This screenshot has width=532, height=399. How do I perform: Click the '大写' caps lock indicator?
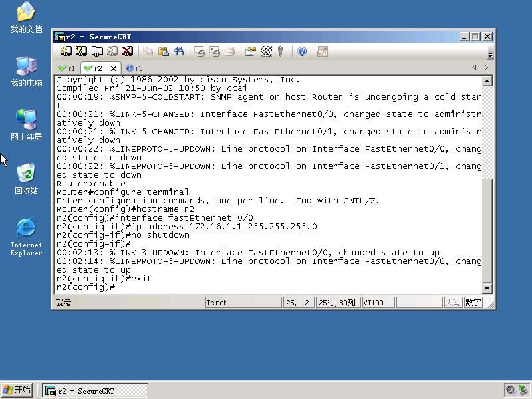coord(453,303)
